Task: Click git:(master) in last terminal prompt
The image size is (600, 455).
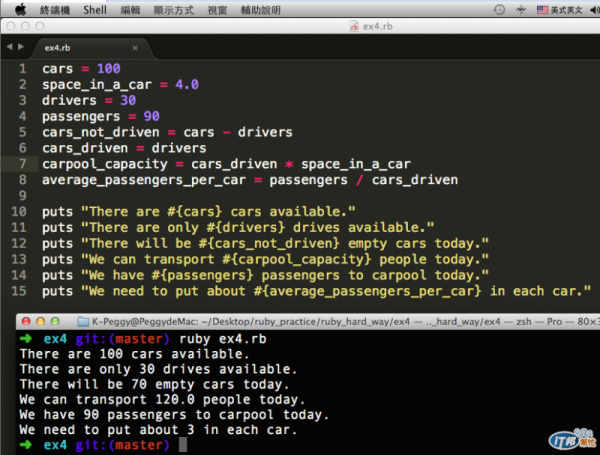Action: click(x=122, y=445)
